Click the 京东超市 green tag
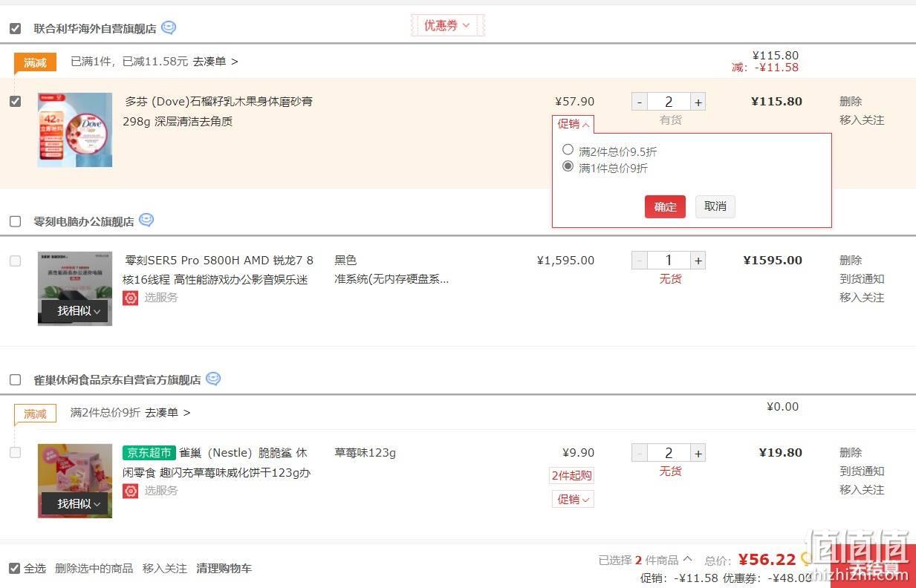The image size is (916, 588). [x=149, y=453]
